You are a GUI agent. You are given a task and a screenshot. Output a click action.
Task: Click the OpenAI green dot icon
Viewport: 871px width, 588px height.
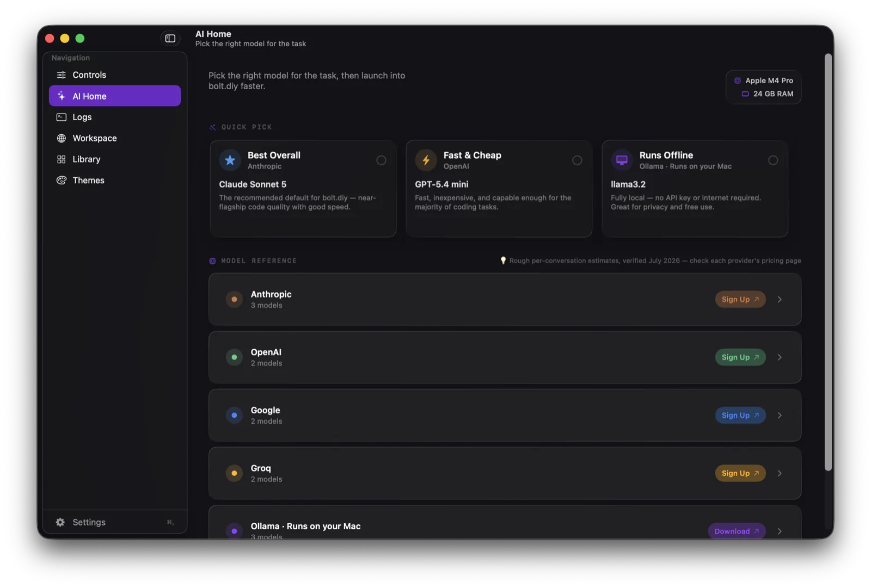pos(234,357)
